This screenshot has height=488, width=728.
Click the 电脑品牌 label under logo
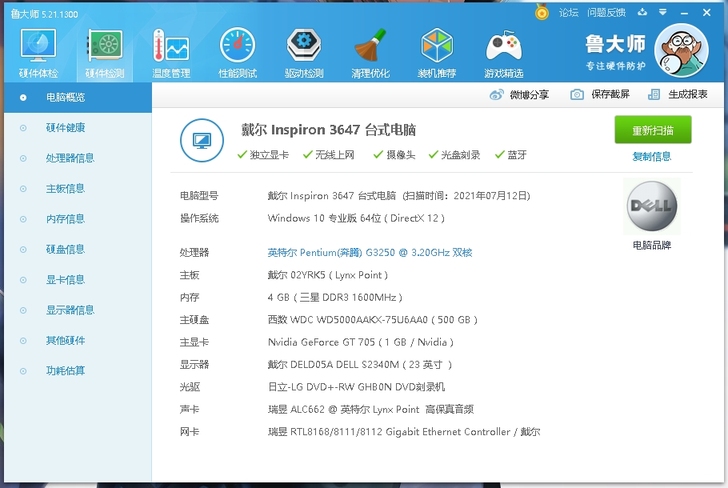pos(652,245)
